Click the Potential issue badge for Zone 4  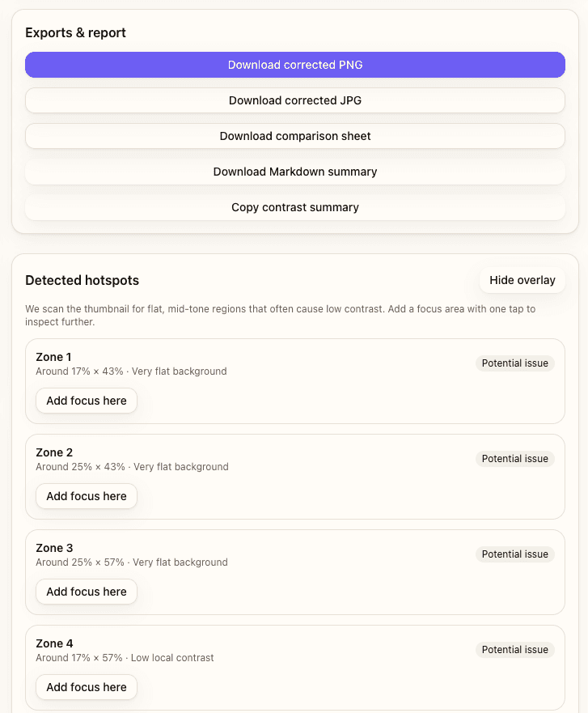(514, 649)
